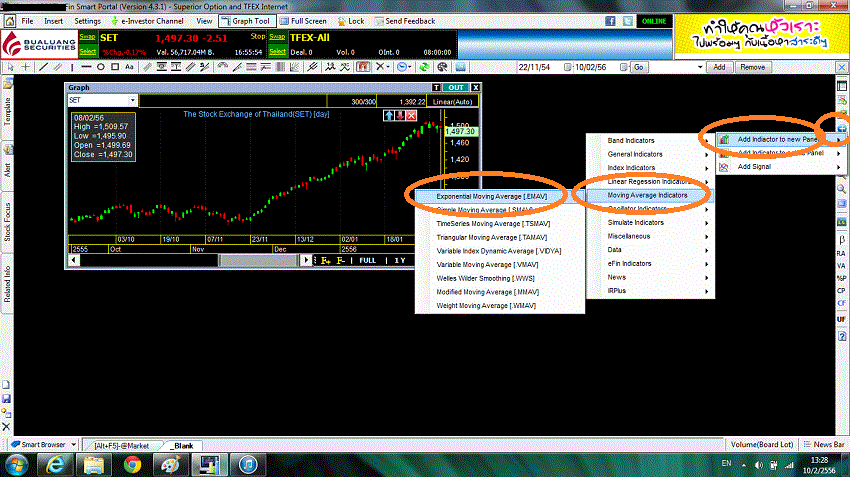Image resolution: width=850 pixels, height=477 pixels.
Task: Click the chart scrollbar left arrow
Action: click(x=73, y=260)
